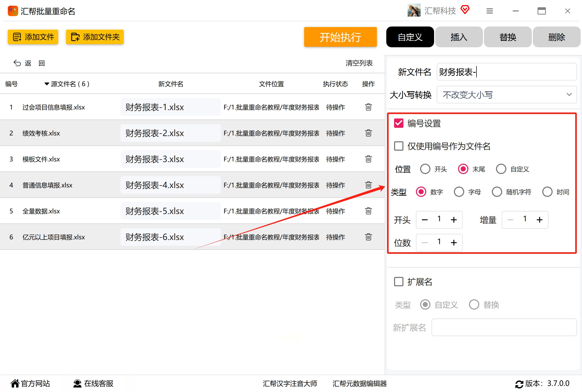Click the 开始执行 button

click(x=340, y=37)
